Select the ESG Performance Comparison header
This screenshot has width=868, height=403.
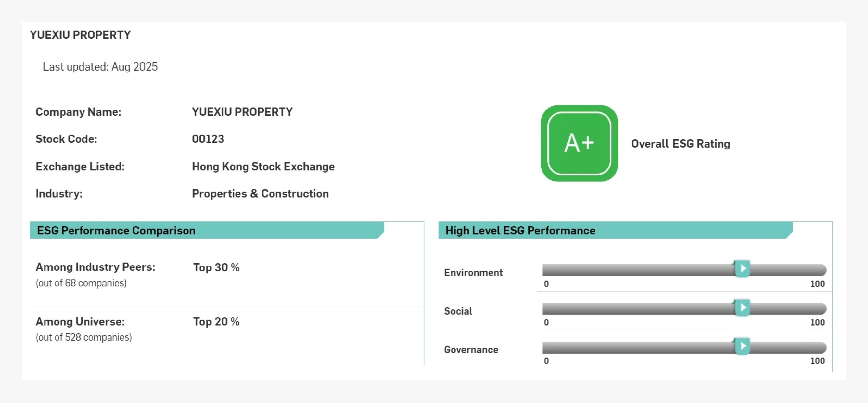click(x=116, y=231)
